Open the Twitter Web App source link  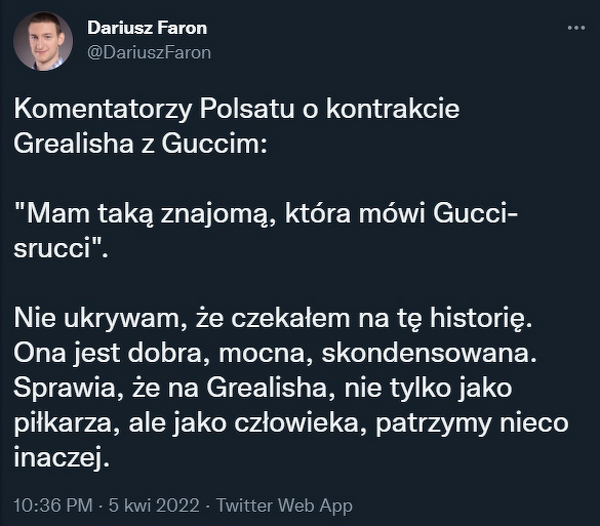click(x=284, y=505)
